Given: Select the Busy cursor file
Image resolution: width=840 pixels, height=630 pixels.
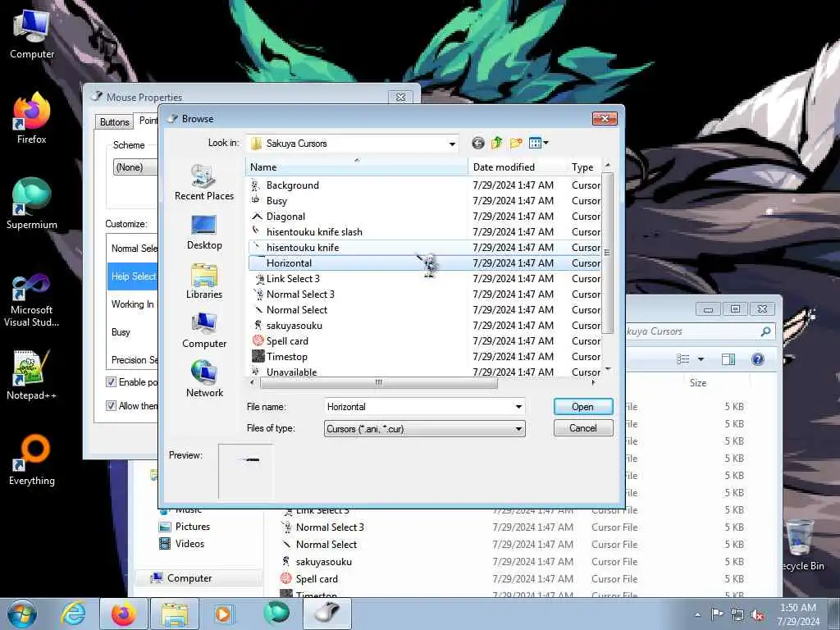Looking at the screenshot, I should click(x=276, y=201).
